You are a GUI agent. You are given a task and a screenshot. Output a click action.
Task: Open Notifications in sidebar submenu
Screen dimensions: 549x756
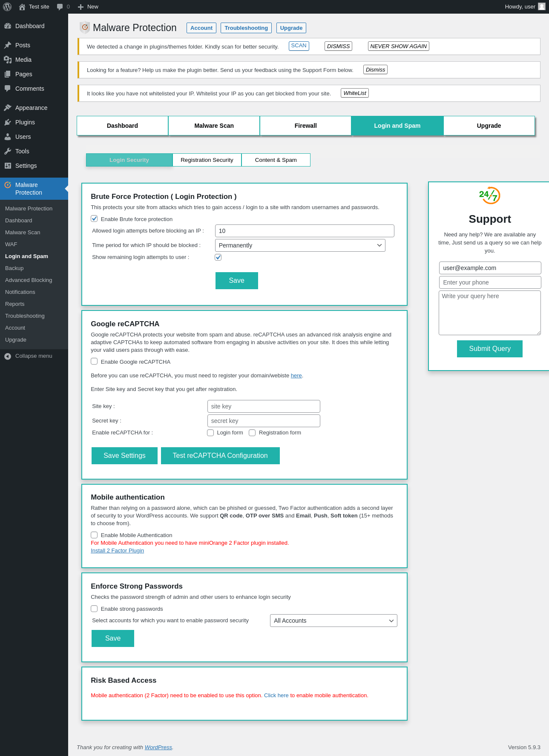20,292
